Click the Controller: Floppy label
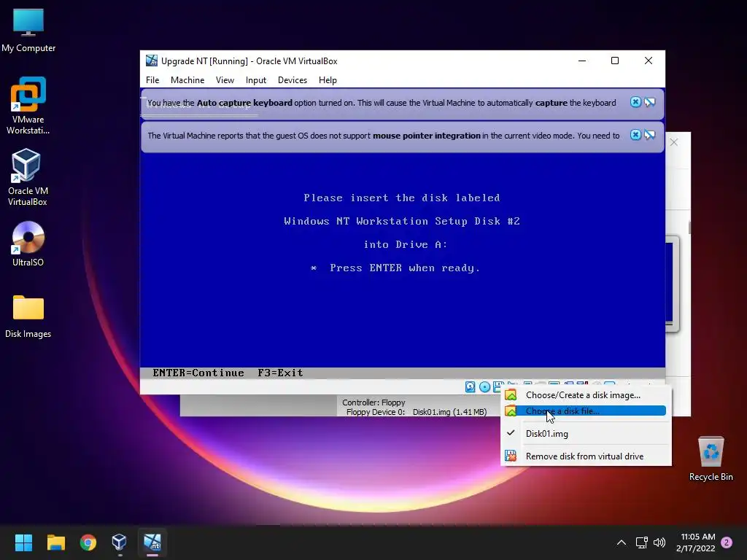Image resolution: width=747 pixels, height=560 pixels. click(x=373, y=402)
